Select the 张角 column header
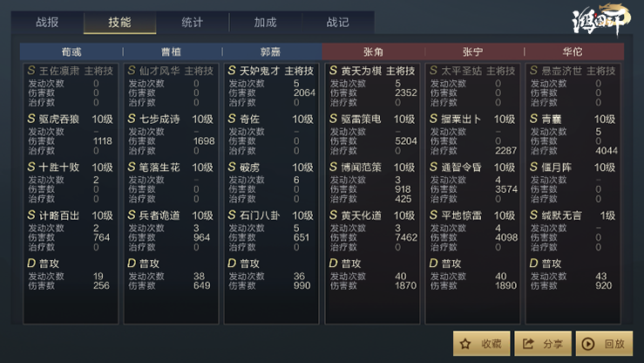Image resolution: width=644 pixels, height=363 pixels. coord(373,51)
